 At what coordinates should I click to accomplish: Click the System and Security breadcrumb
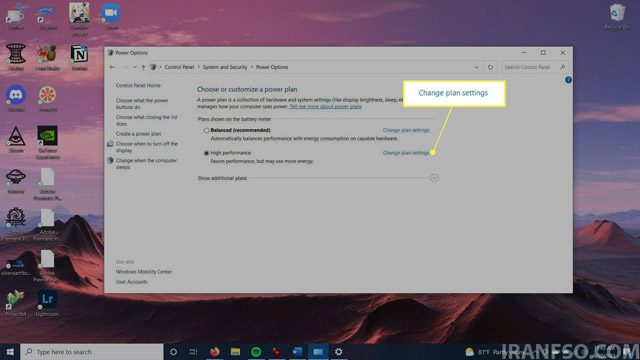225,67
